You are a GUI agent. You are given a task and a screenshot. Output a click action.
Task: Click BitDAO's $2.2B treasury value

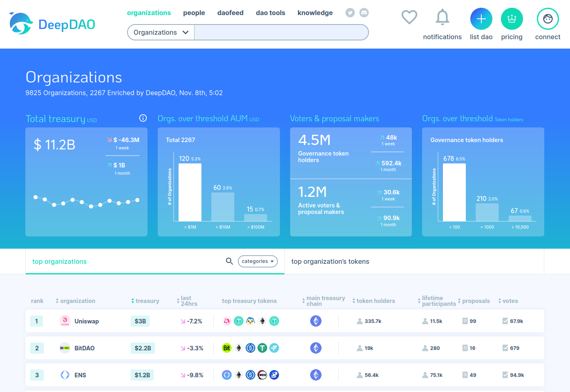[143, 348]
